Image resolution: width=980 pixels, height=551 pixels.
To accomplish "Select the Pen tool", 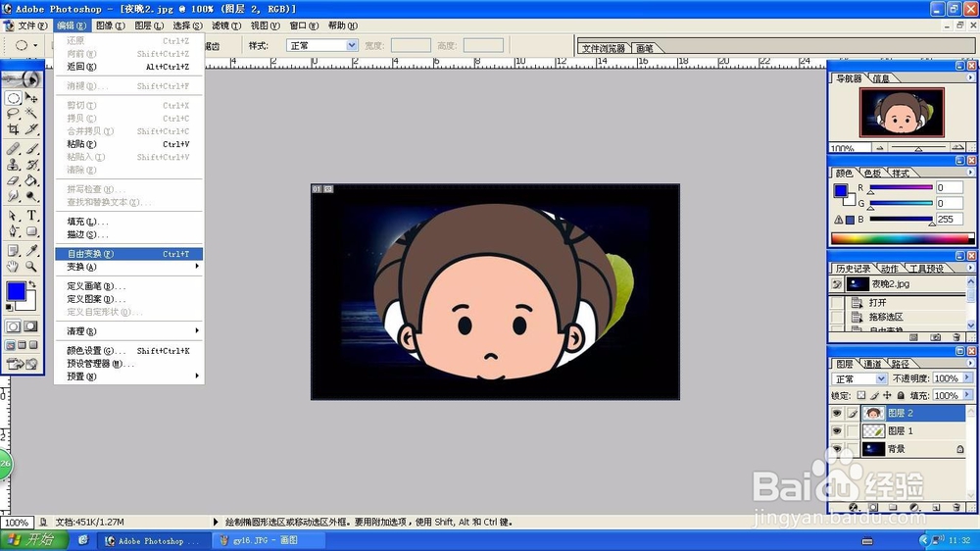I will tap(13, 231).
